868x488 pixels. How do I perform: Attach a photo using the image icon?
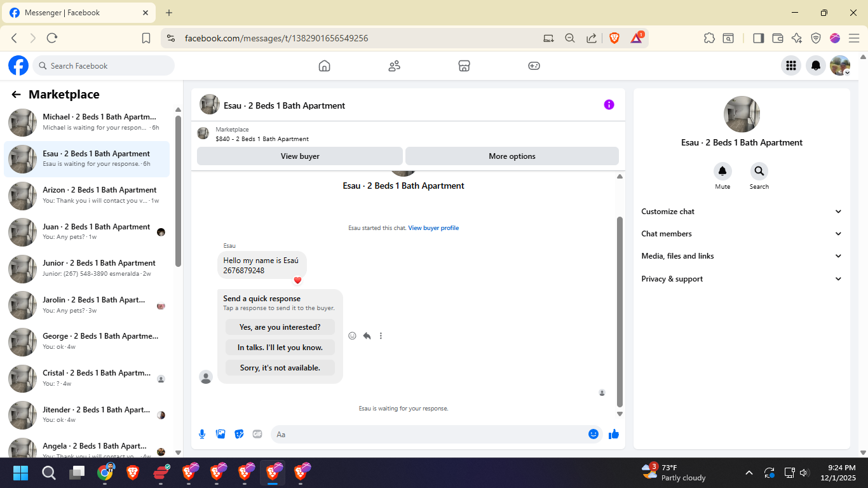[x=220, y=434]
